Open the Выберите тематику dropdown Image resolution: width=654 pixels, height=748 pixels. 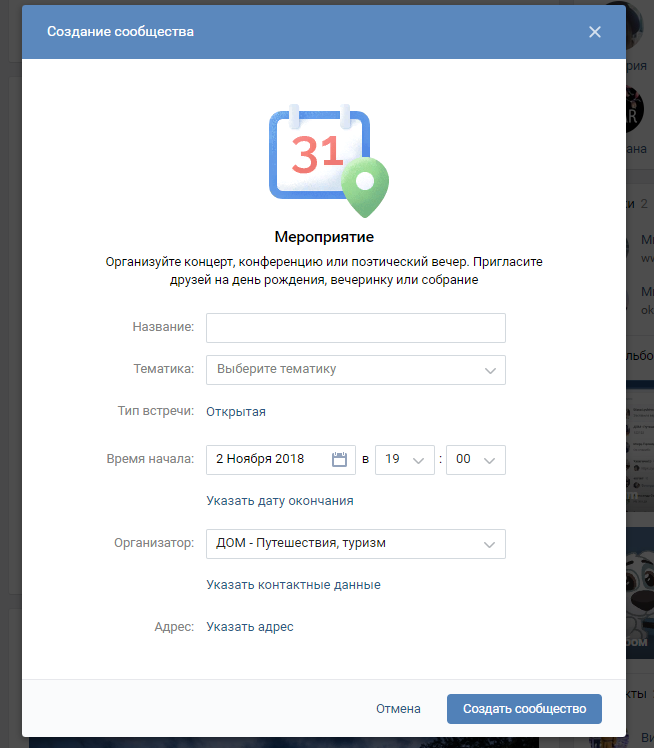click(355, 370)
